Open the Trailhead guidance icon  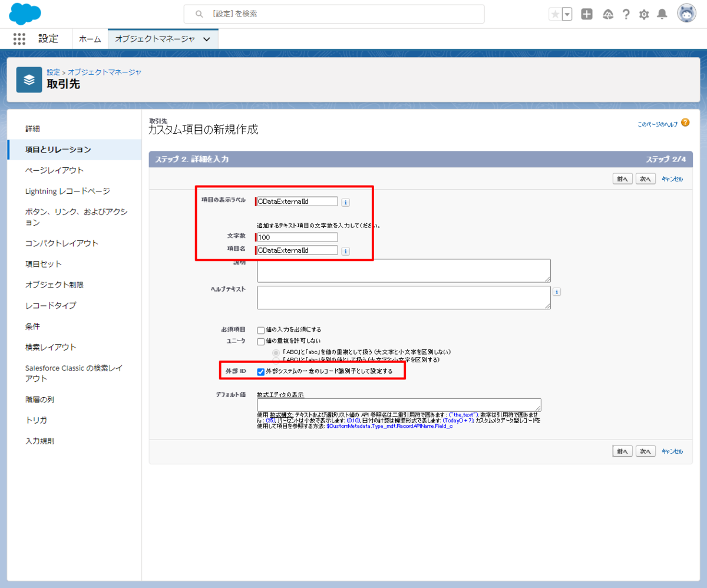click(608, 14)
